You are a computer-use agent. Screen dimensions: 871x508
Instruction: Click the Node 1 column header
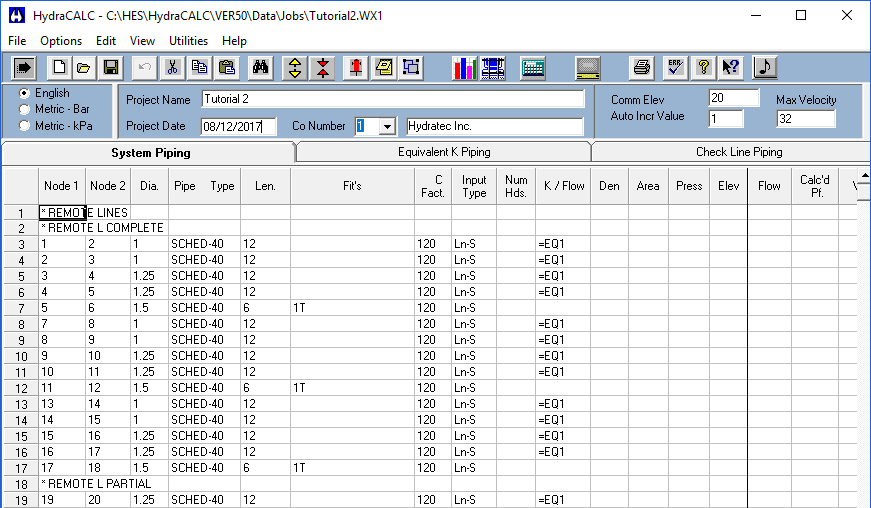(62, 186)
